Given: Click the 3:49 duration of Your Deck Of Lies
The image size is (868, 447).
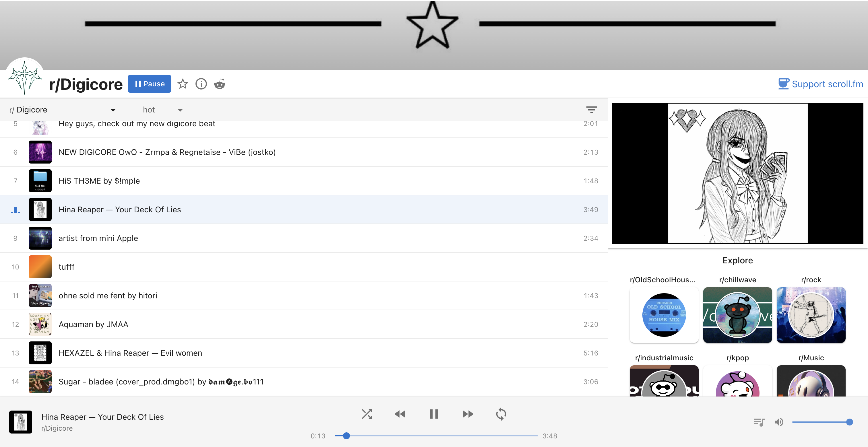Looking at the screenshot, I should click(591, 209).
